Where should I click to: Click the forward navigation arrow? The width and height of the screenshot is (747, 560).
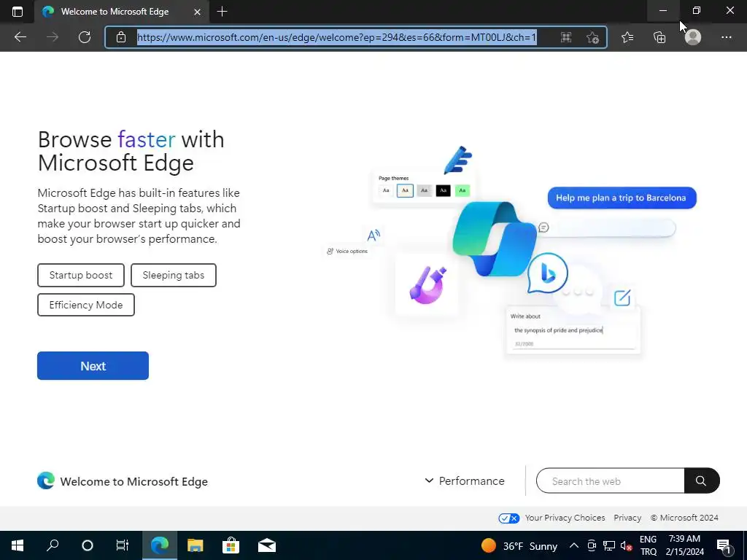(53, 37)
